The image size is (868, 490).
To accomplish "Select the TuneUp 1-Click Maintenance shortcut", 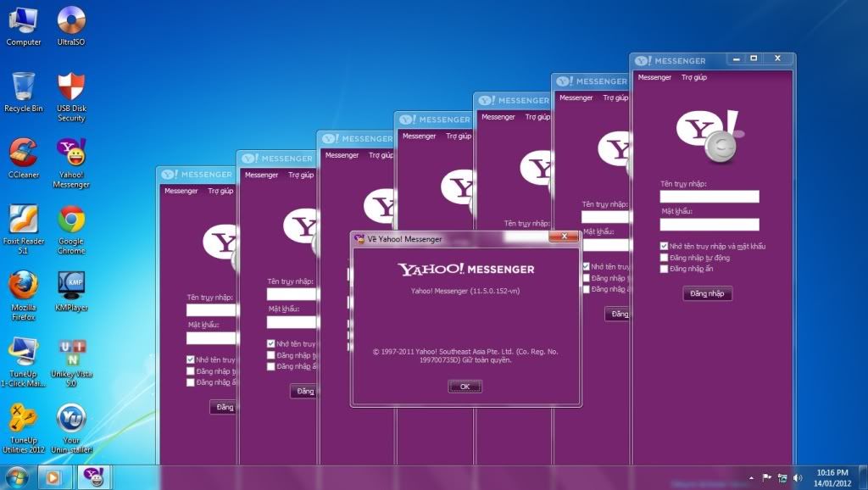I will click(x=23, y=363).
